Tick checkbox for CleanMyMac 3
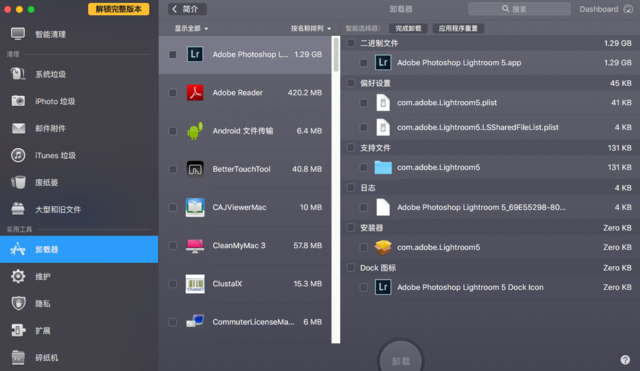This screenshot has height=371, width=640. (x=173, y=246)
